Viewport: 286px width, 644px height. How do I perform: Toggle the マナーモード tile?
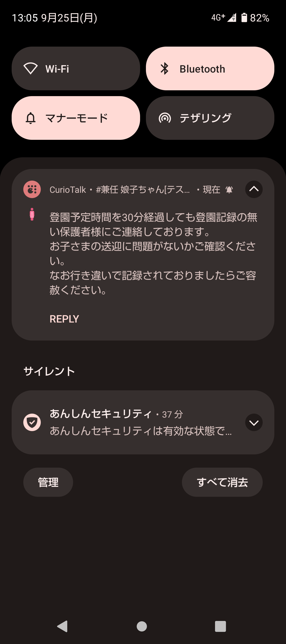tap(76, 118)
